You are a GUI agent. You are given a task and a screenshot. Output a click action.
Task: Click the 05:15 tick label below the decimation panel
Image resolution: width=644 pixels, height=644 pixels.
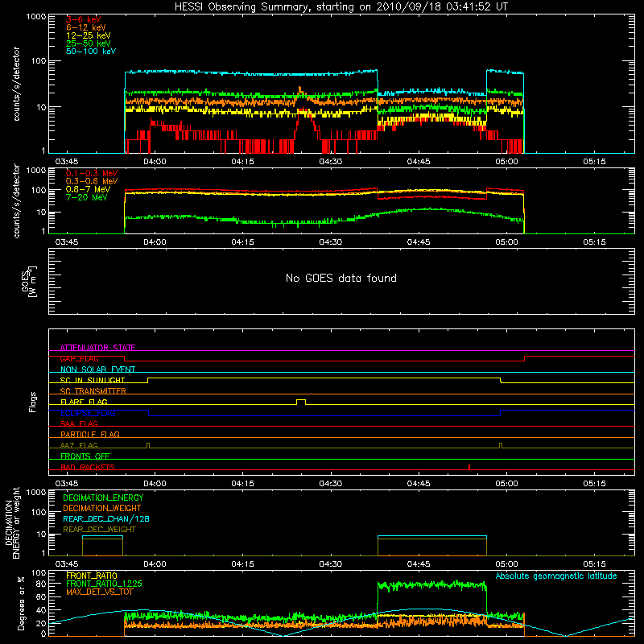594,564
